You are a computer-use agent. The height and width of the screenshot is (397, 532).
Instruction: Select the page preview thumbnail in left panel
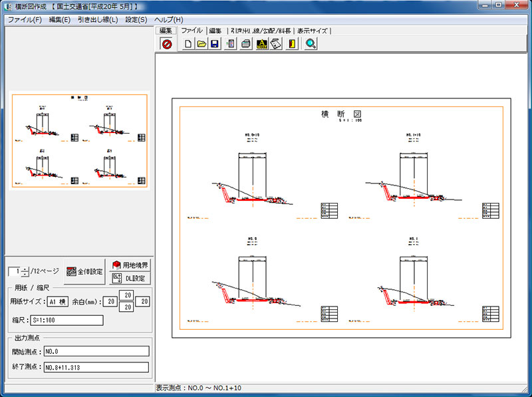pos(80,141)
